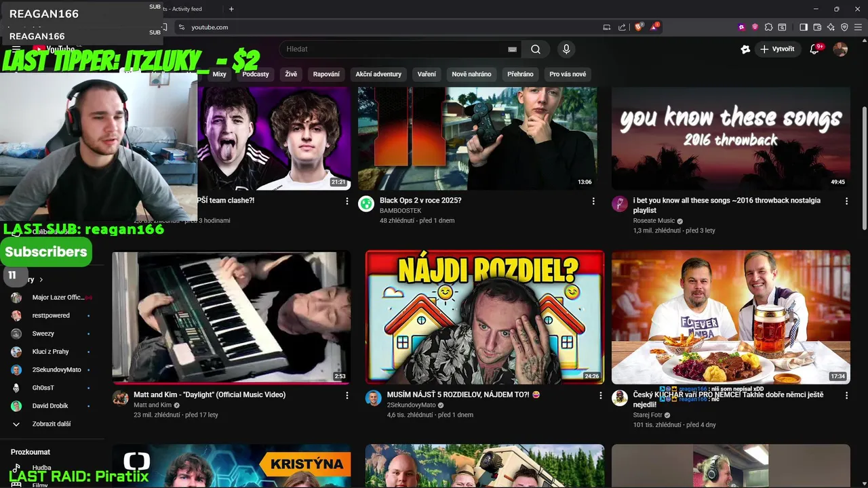Select the Rapování filter chip
868x488 pixels.
pyautogui.click(x=326, y=74)
